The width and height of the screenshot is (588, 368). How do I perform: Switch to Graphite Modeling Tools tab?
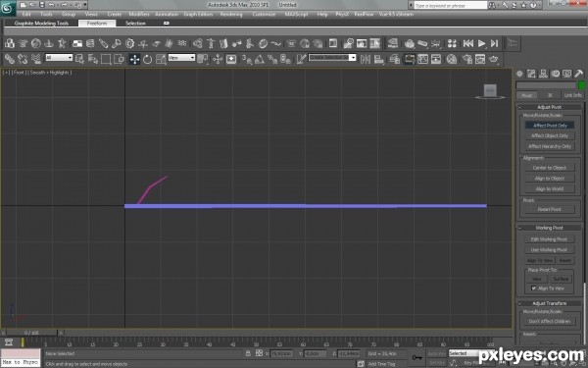(x=41, y=24)
